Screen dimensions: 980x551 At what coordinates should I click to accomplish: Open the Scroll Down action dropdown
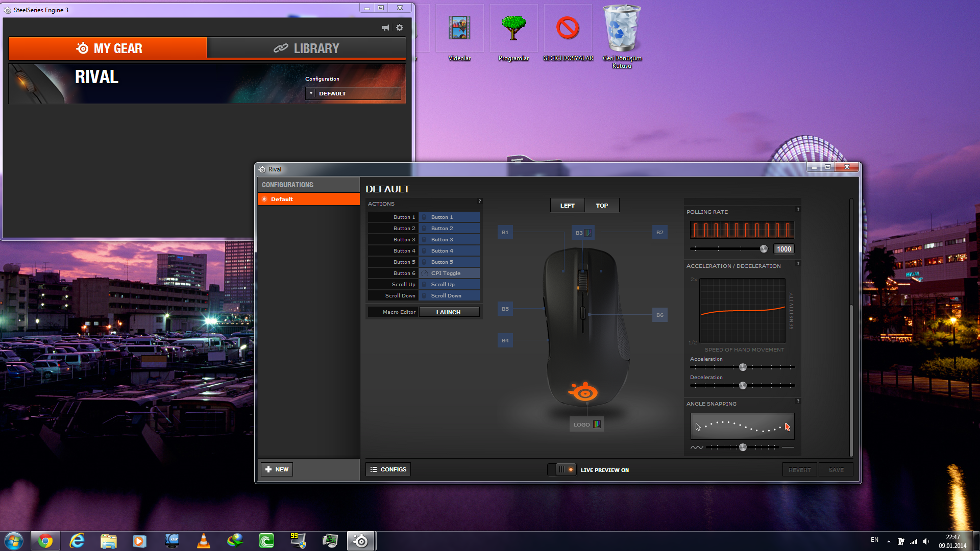449,296
